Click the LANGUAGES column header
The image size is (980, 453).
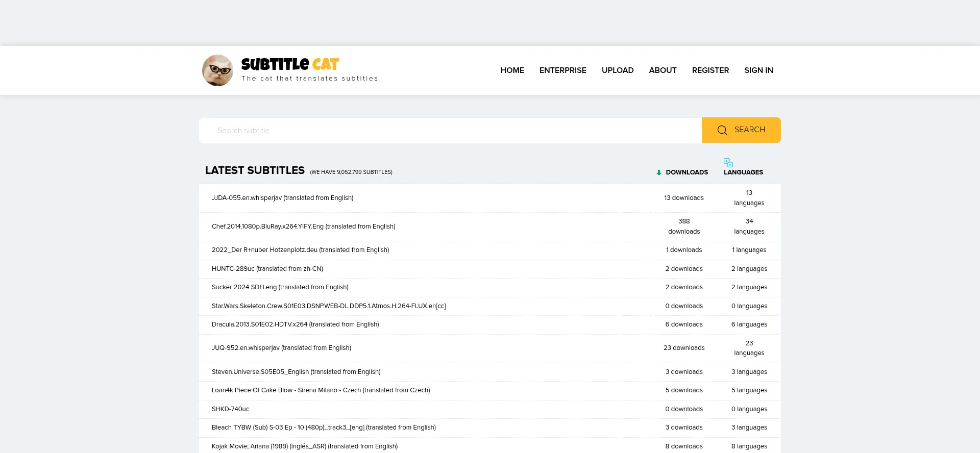click(743, 172)
